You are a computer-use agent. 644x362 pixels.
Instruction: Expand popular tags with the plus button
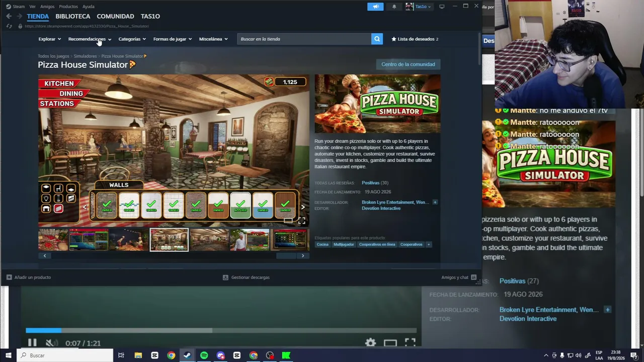(429, 244)
